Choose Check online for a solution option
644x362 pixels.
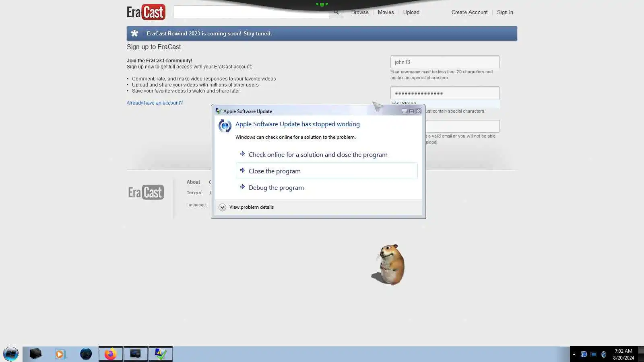tap(326, 154)
